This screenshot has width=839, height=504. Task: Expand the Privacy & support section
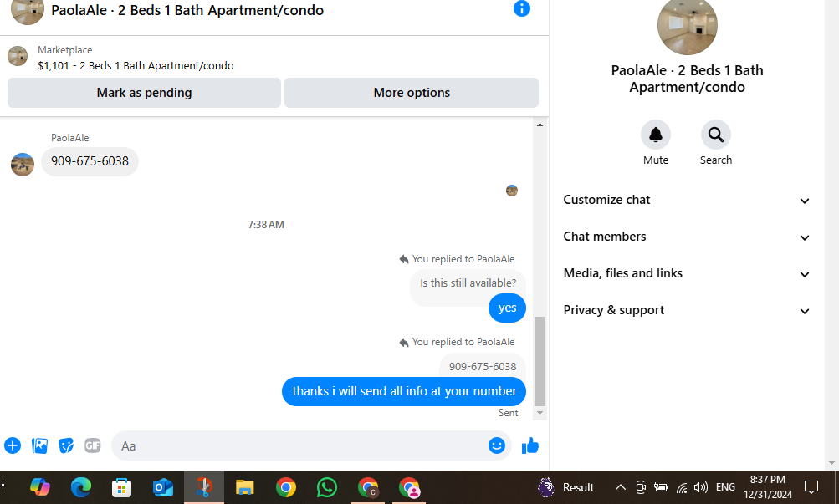(x=687, y=311)
